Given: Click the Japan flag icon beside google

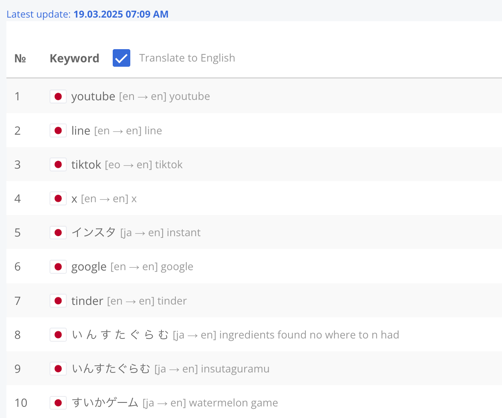Looking at the screenshot, I should click(58, 267).
